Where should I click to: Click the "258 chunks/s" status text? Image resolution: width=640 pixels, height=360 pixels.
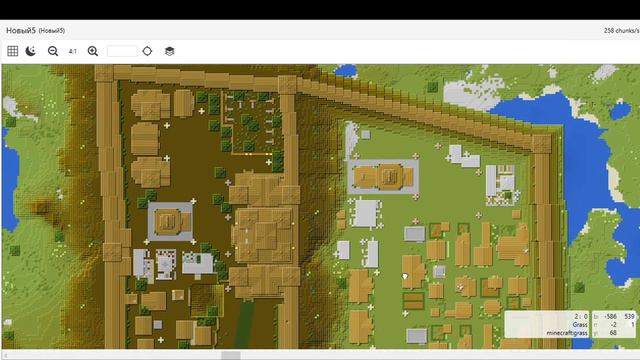621,31
